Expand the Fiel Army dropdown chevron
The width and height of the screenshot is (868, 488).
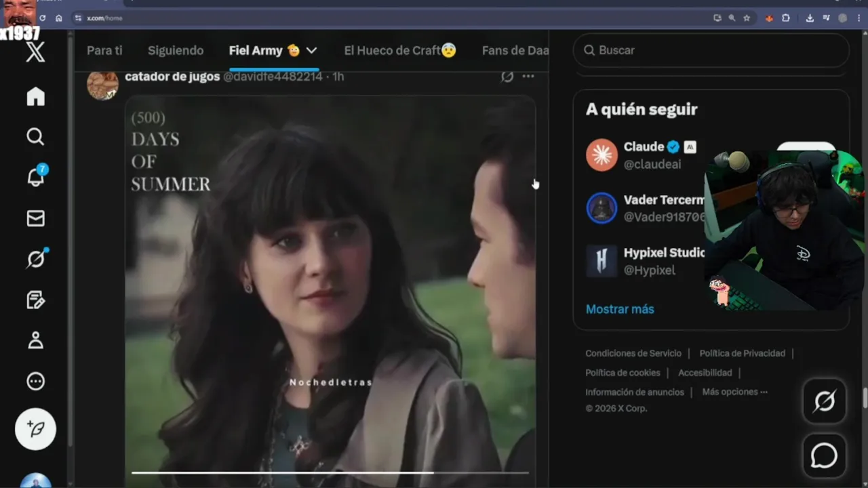pos(311,50)
